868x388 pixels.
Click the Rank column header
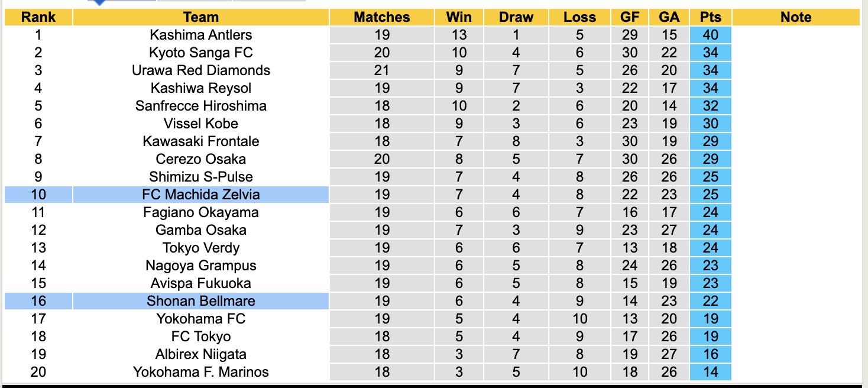coord(38,17)
